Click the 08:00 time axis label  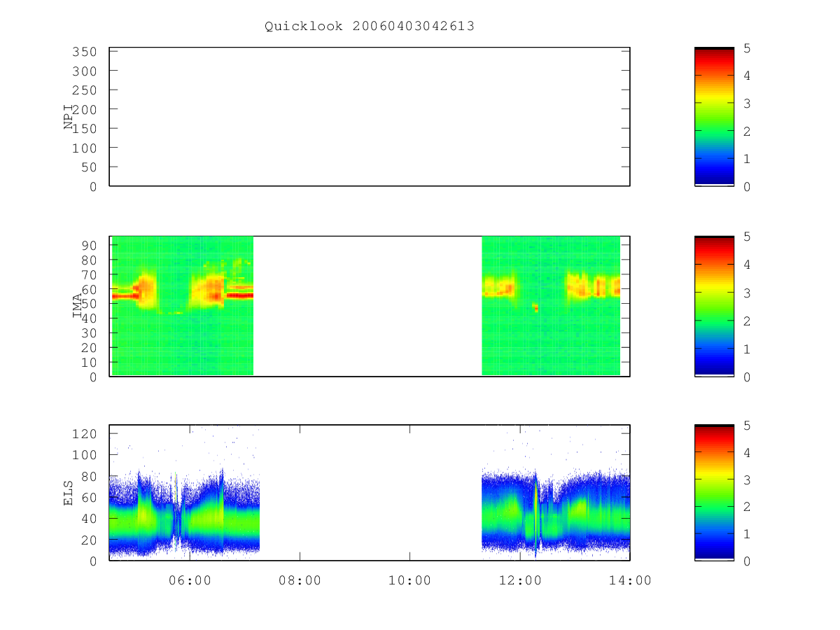300,580
